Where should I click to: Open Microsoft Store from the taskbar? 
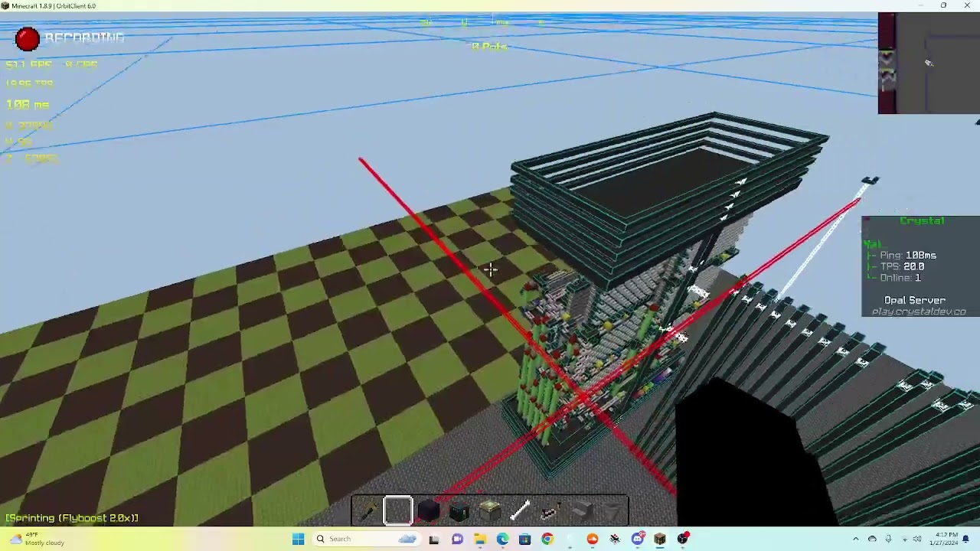click(524, 539)
